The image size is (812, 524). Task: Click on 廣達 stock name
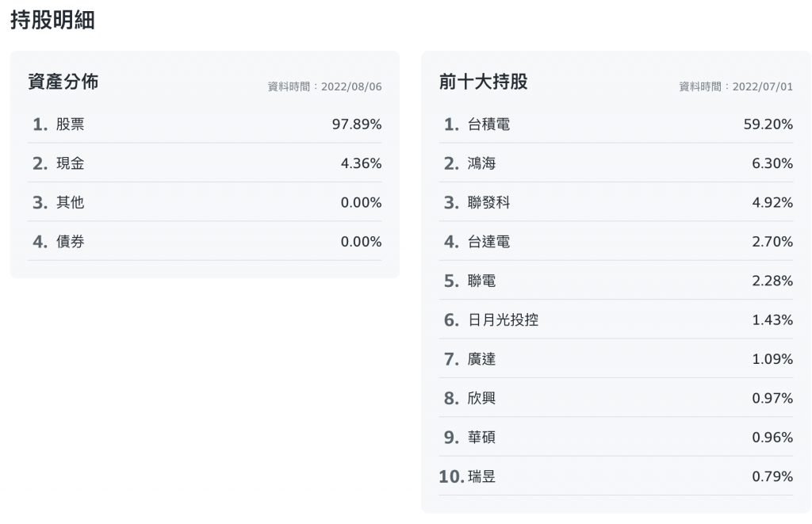481,359
